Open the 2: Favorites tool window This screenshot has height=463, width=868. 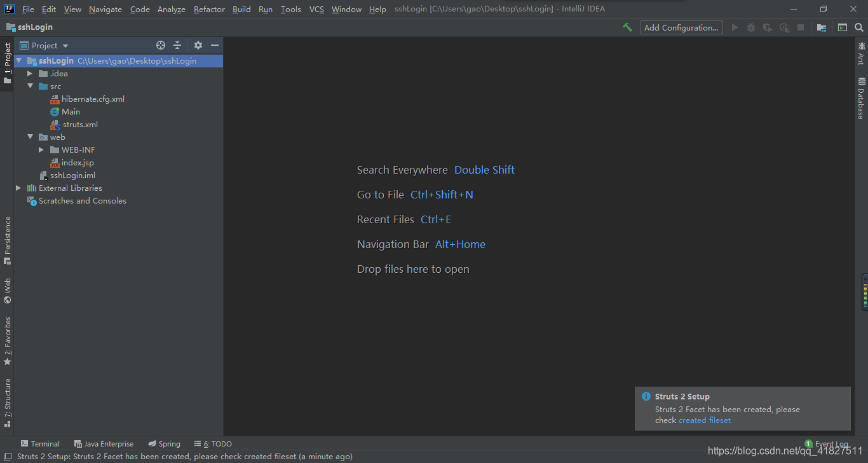coord(7,341)
